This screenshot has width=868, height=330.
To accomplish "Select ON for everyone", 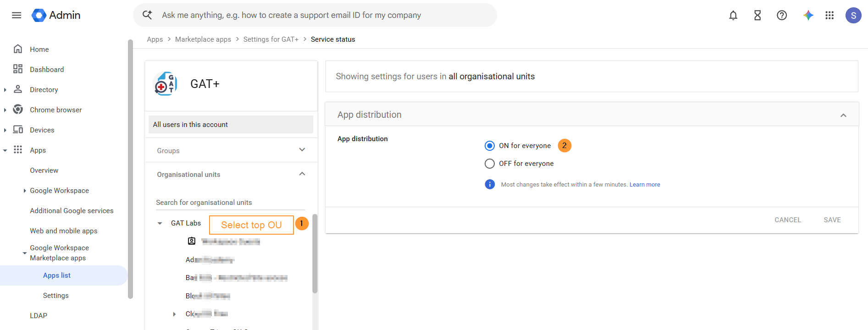I will click(490, 146).
